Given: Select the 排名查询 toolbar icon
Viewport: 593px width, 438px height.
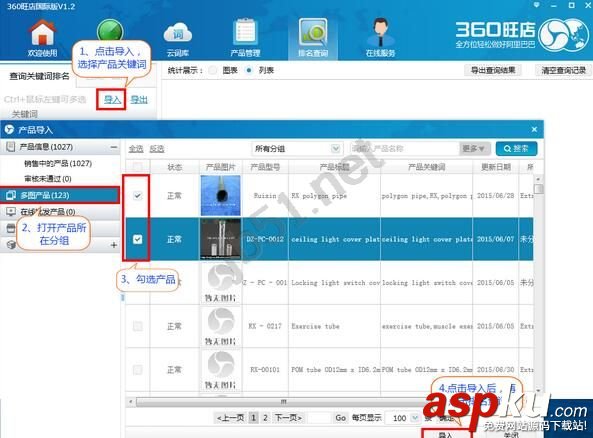Looking at the screenshot, I should [313, 38].
